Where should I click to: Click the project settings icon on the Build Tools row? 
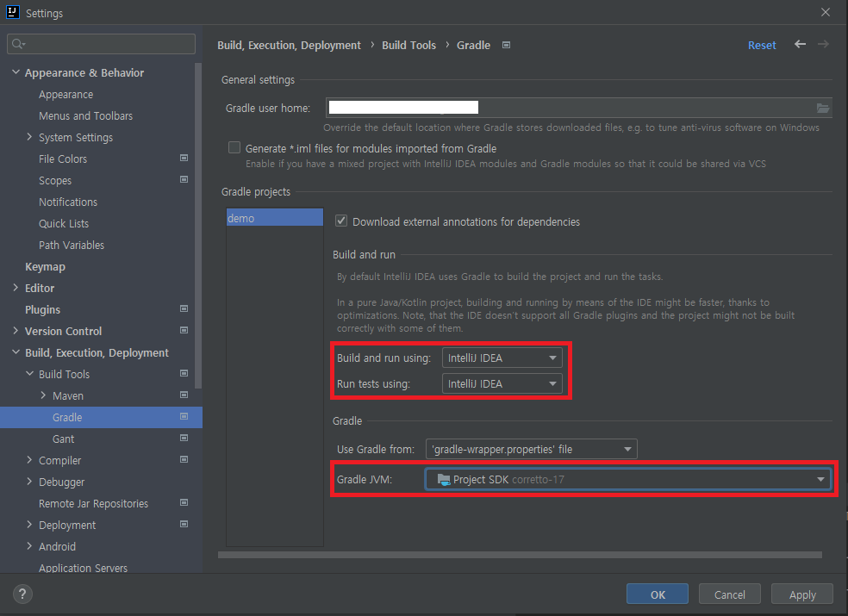click(184, 373)
